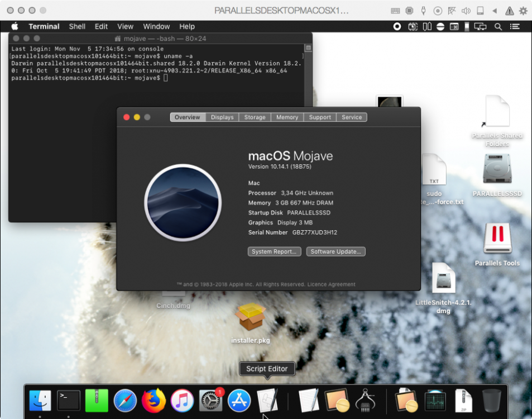Viewport: 532px width, 419px height.
Task: Switch to the Service tab
Action: click(352, 117)
